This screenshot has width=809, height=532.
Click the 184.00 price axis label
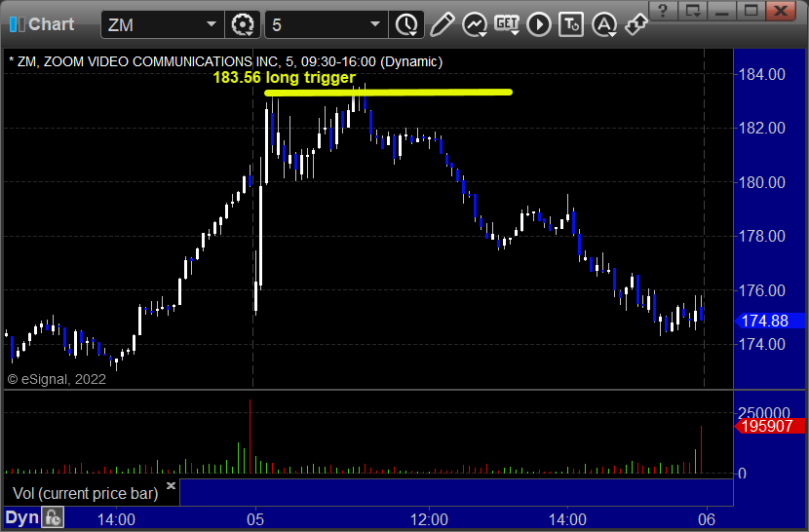coord(761,74)
